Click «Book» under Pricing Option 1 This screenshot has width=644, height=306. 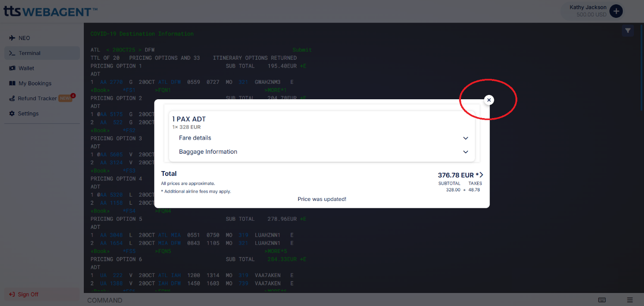pos(100,90)
